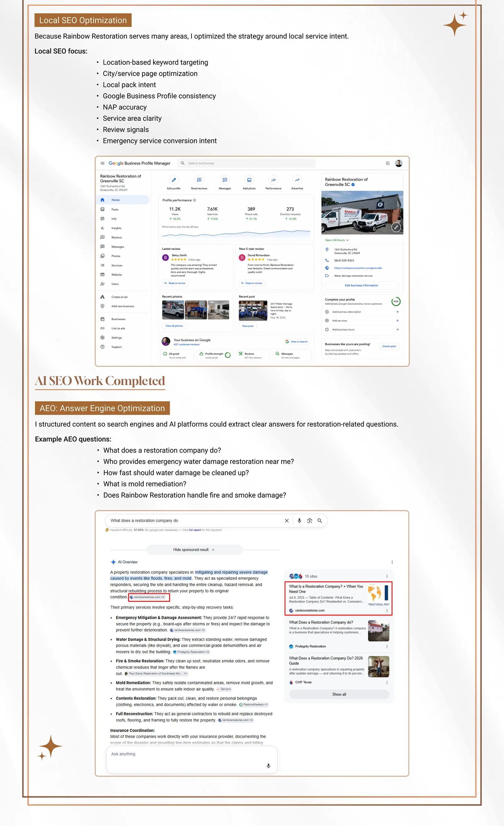Click the full report keyword link
This screenshot has height=826, width=504.
(x=195, y=530)
